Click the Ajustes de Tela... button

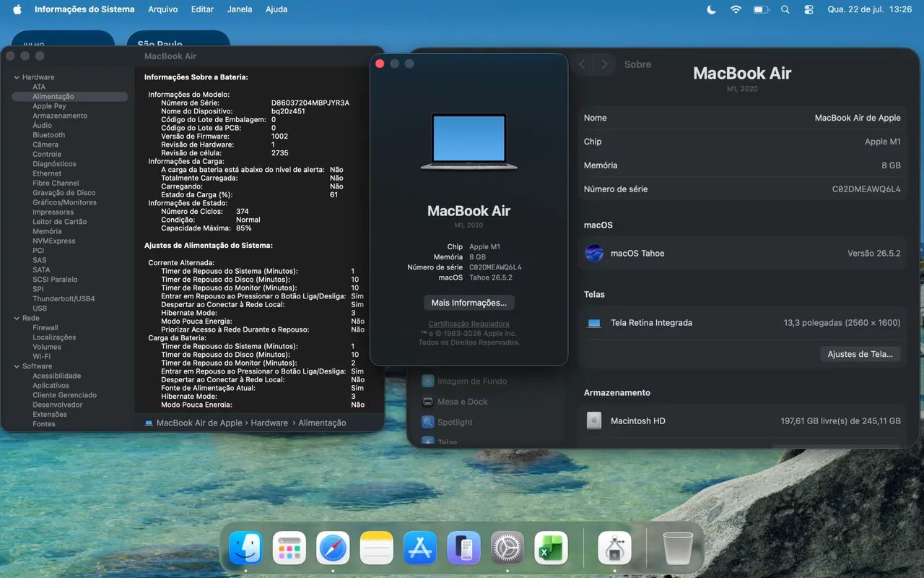(x=860, y=354)
